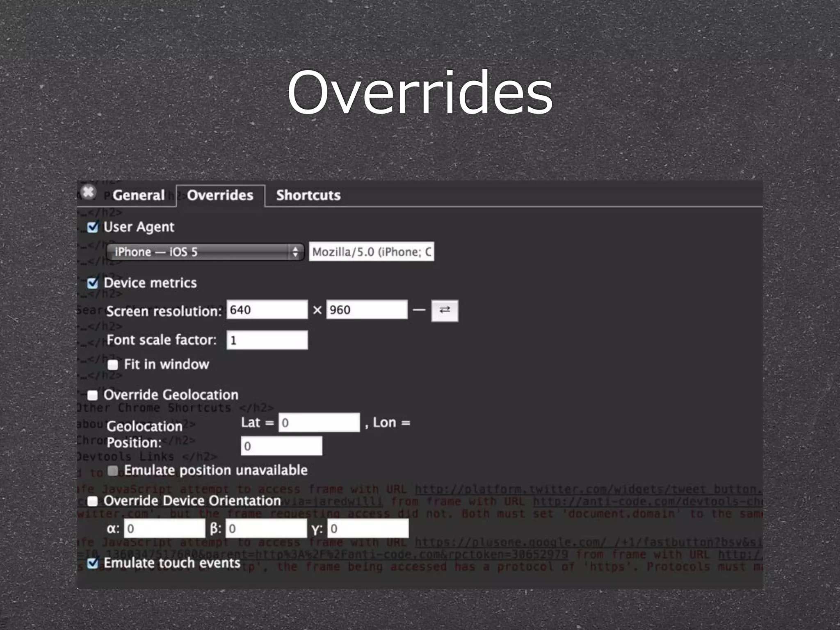Image resolution: width=840 pixels, height=630 pixels.
Task: Toggle the Emulate touch events checkbox
Action: [x=93, y=563]
